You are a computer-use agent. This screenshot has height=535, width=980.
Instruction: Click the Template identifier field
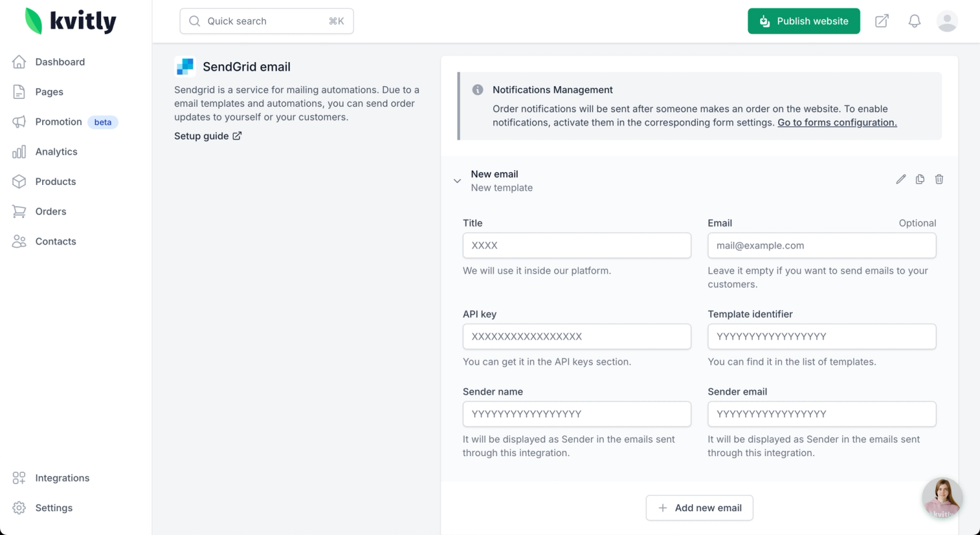click(x=822, y=337)
